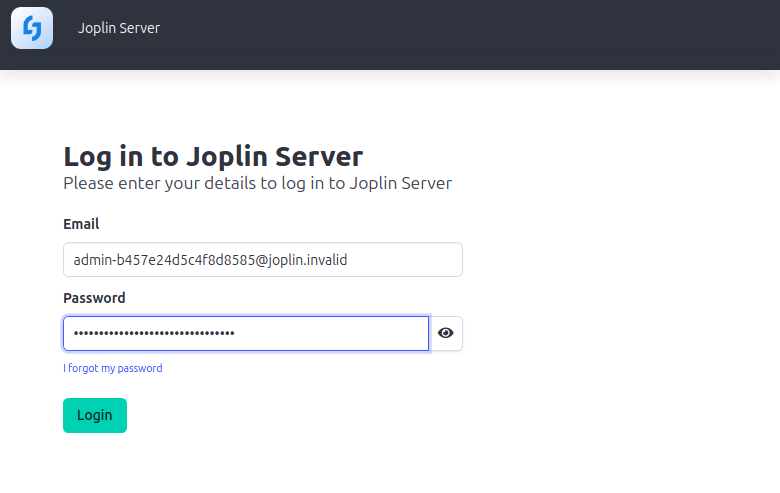Focus the Email input field
Screen dimensions: 780x493
263,260
